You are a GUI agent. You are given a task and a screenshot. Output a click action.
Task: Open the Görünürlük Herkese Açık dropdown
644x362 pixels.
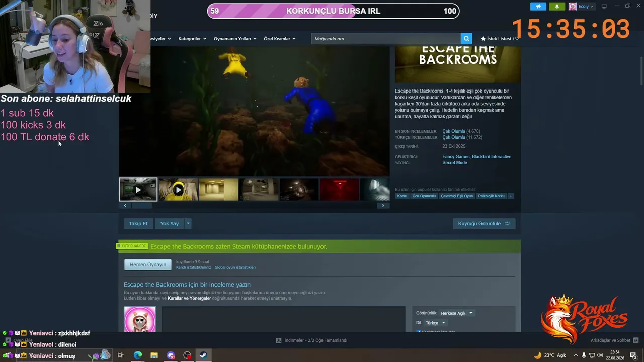(457, 313)
